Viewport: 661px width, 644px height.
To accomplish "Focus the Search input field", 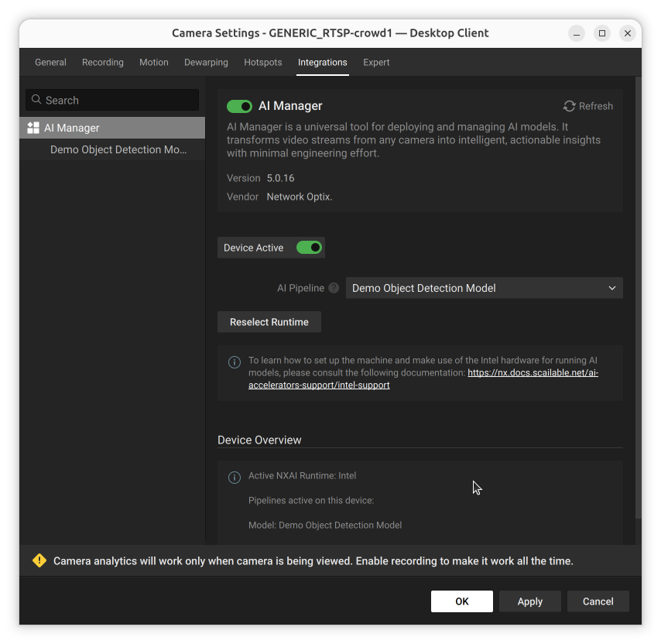I will point(112,100).
